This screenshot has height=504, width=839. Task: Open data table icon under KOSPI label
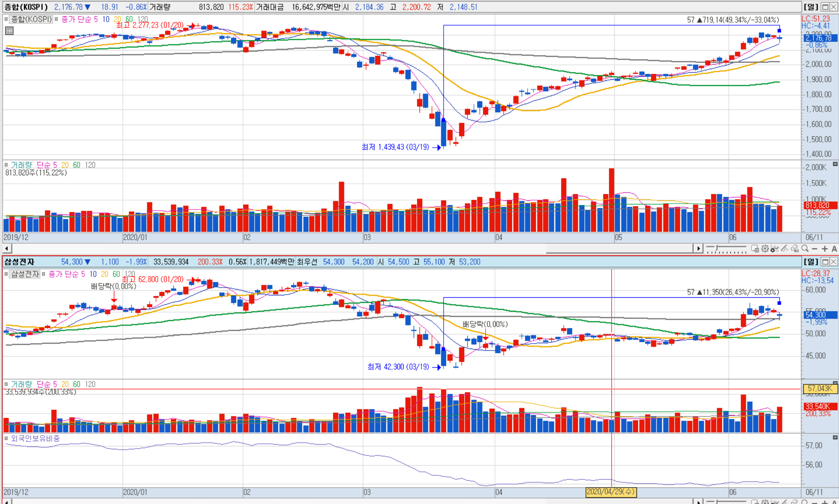(x=9, y=31)
